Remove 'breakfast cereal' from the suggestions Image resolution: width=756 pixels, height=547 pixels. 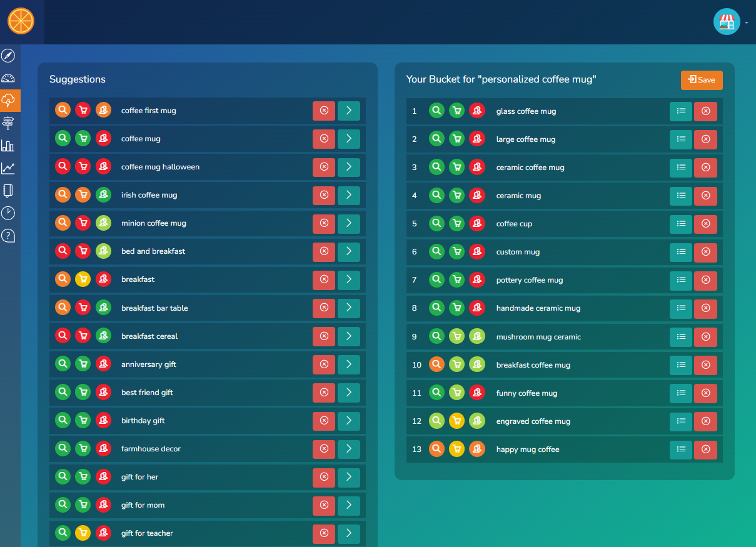coord(324,336)
